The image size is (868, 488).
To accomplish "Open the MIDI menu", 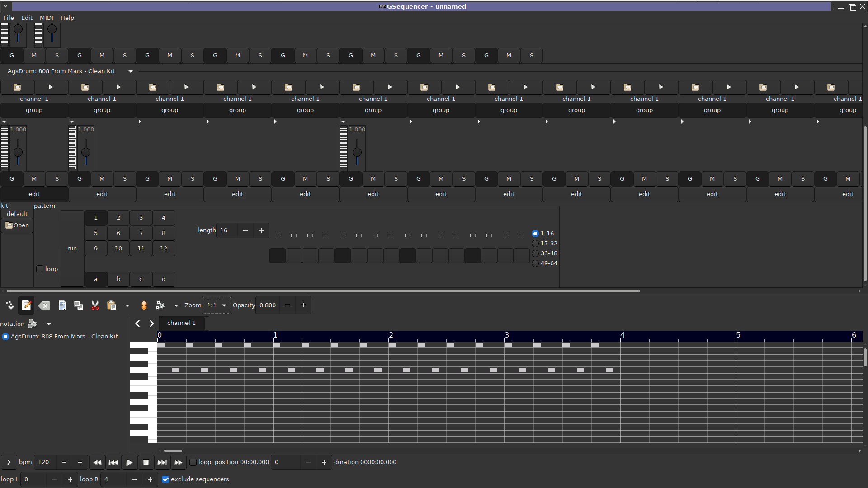I will [x=46, y=18].
